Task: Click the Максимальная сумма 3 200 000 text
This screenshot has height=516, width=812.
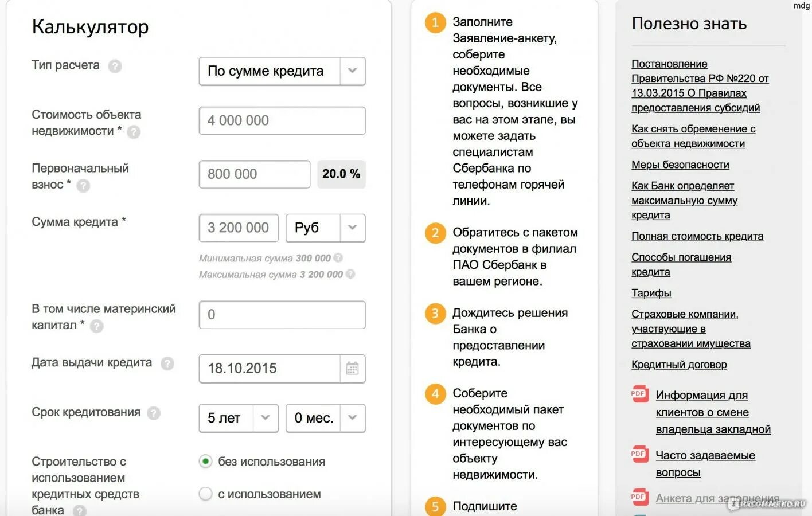Action: point(271,275)
